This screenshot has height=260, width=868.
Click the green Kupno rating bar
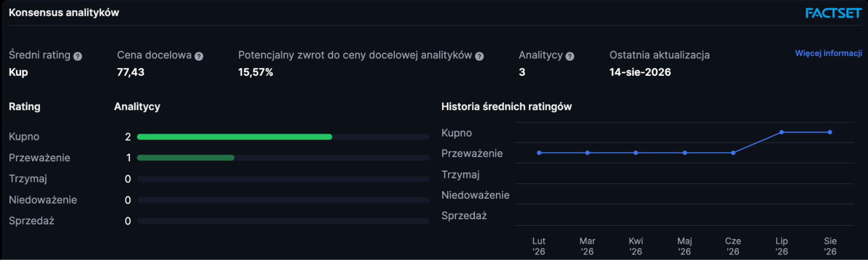pyautogui.click(x=235, y=137)
